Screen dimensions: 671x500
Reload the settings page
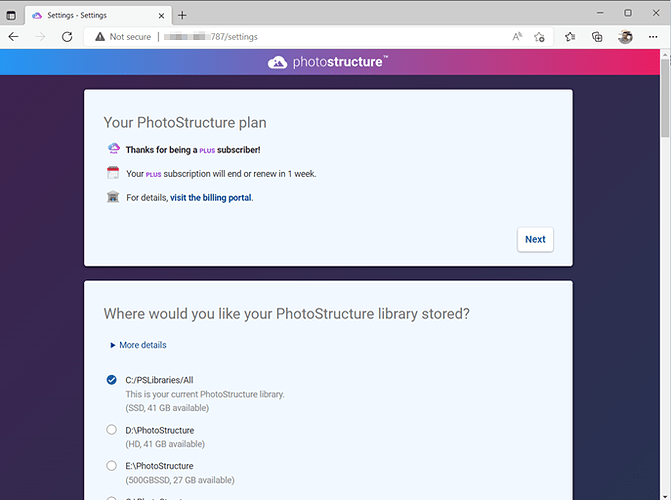pyautogui.click(x=67, y=37)
